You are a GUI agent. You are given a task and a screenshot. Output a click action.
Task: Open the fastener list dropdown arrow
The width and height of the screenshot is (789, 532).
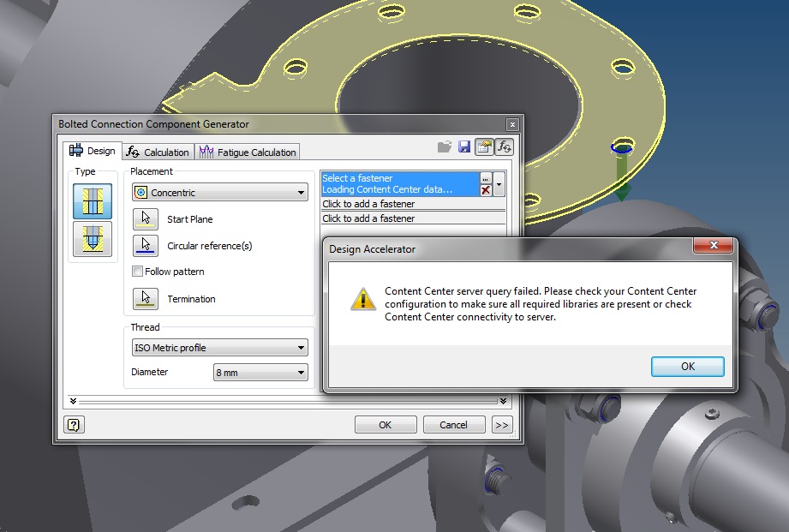(499, 184)
